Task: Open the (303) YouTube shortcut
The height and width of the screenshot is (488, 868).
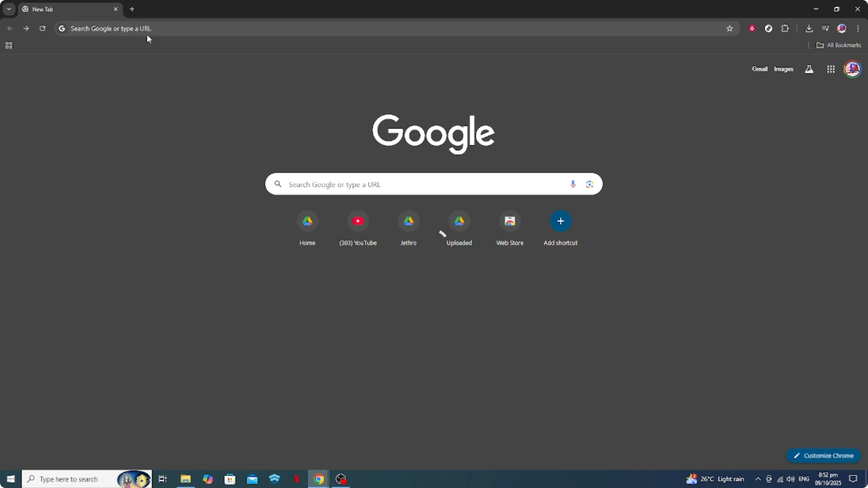Action: (x=358, y=221)
